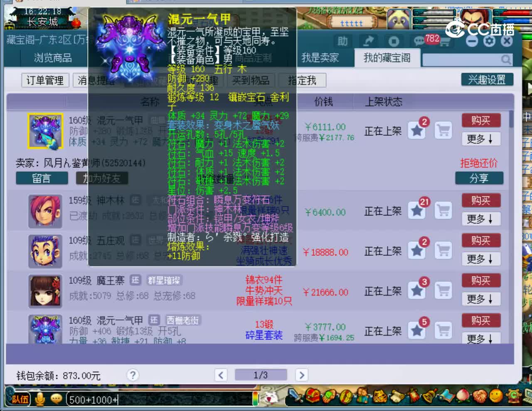This screenshot has height=411, width=532.
Task: Add the ¥6400.00 listing to cart
Action: pyautogui.click(x=443, y=211)
